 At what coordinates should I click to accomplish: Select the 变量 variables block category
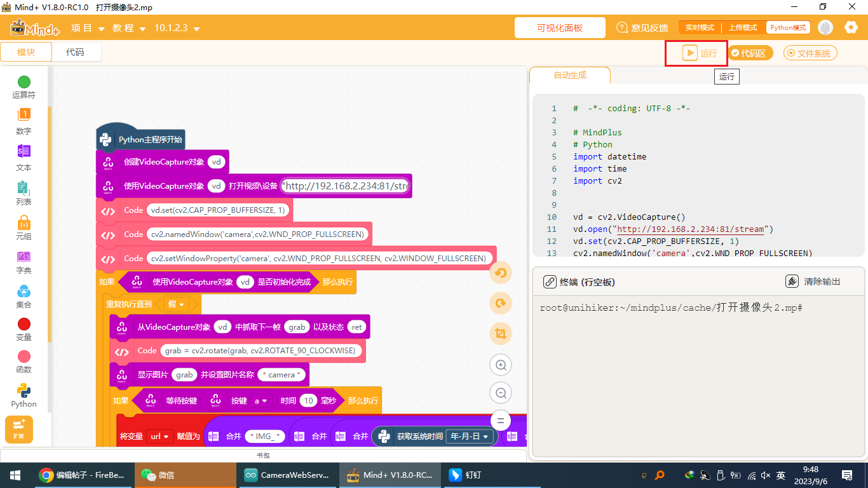(24, 330)
